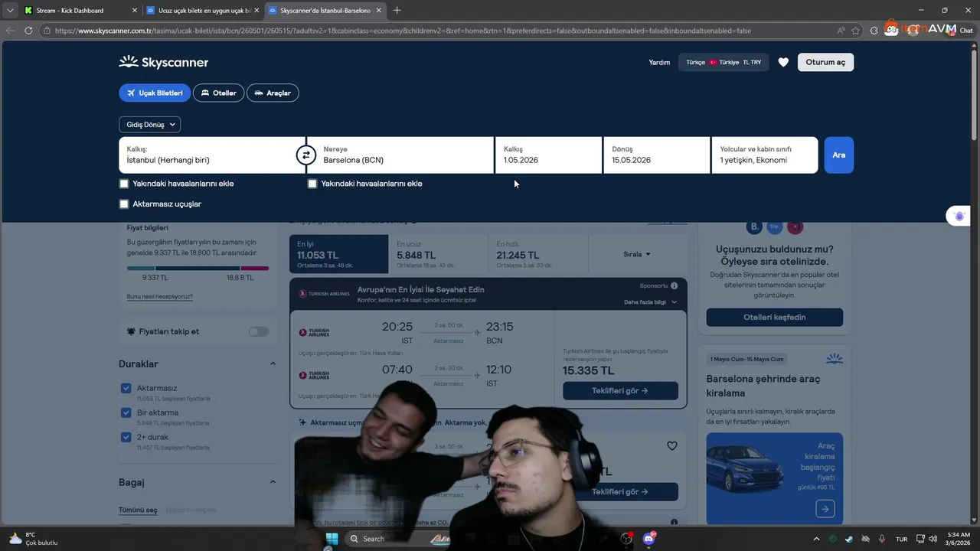Check nearby airports under Kalkış field
The width and height of the screenshot is (980, 551).
(124, 184)
